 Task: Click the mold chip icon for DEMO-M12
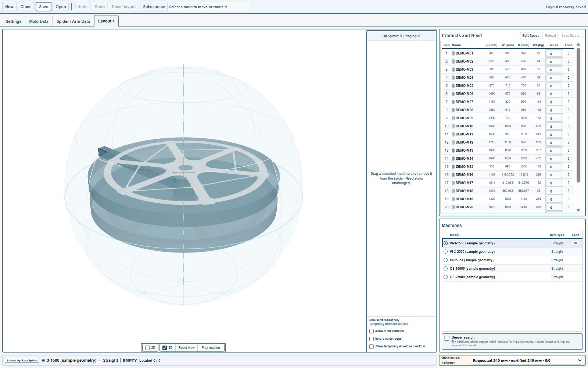click(453, 142)
